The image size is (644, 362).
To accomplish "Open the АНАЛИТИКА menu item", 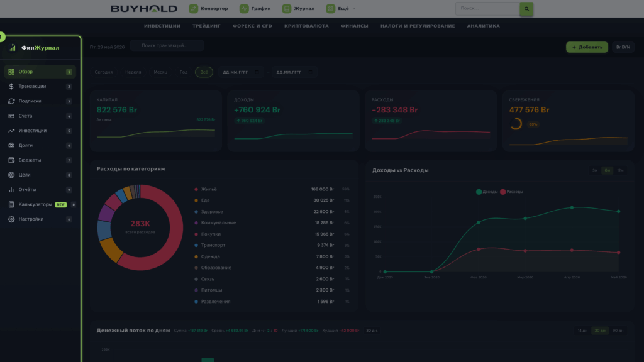I will (484, 26).
